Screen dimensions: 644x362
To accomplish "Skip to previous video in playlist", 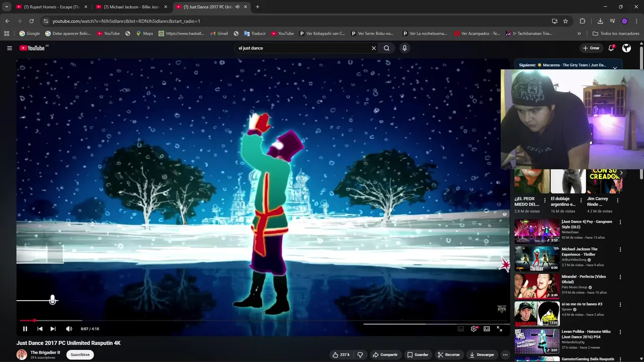I will click(40, 329).
